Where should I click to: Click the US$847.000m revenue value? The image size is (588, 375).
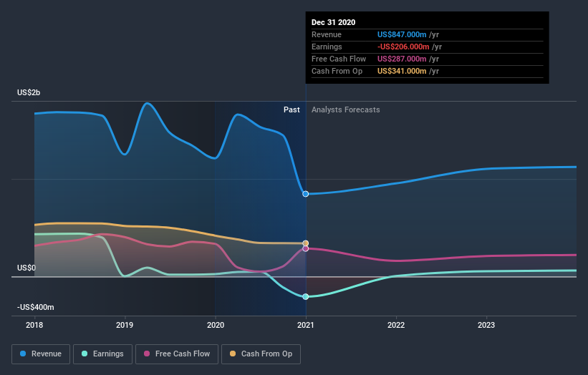402,34
